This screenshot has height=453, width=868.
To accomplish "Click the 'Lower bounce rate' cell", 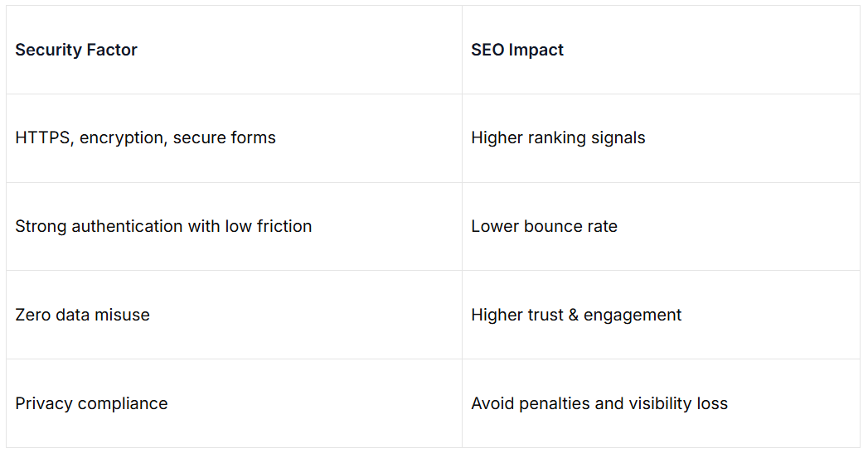I will click(x=544, y=226).
